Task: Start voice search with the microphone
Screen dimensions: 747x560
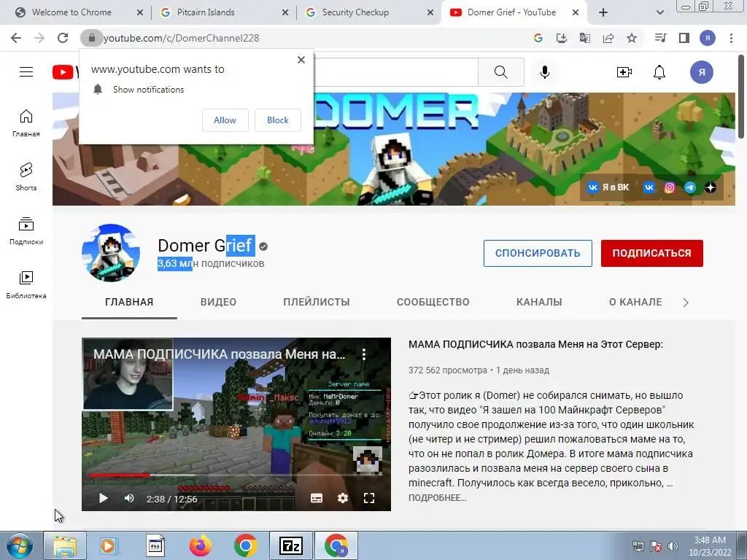Action: point(544,72)
